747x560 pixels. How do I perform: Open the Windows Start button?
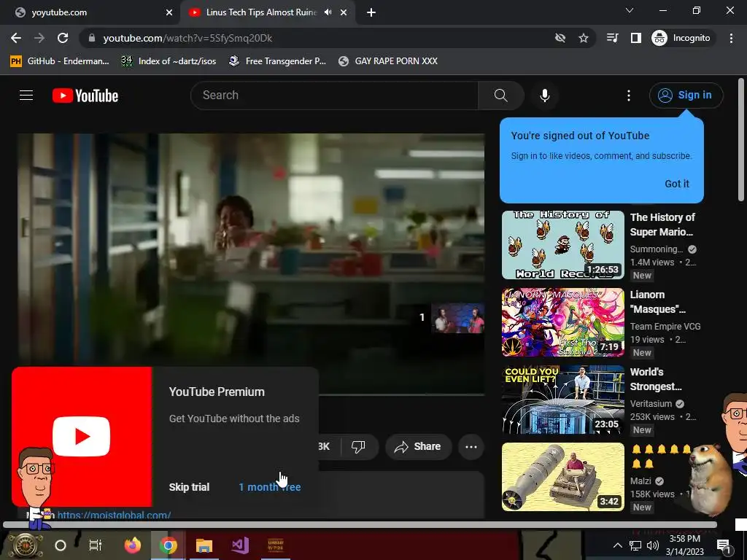point(26,545)
